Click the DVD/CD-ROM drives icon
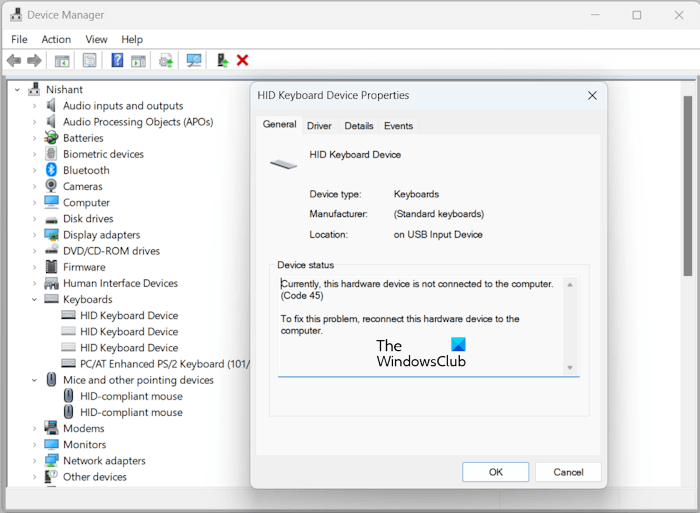The height and width of the screenshot is (513, 700). pyautogui.click(x=51, y=250)
